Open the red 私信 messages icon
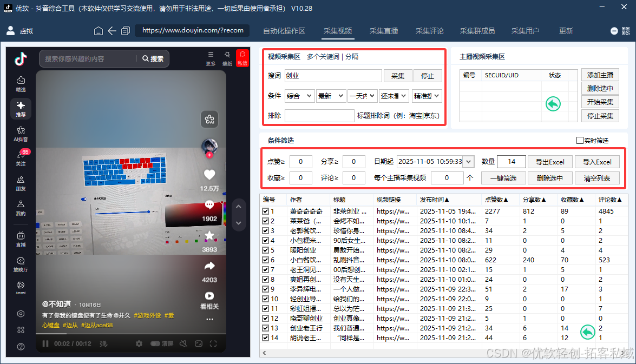Viewport: 636px width, 364px height. [242, 58]
